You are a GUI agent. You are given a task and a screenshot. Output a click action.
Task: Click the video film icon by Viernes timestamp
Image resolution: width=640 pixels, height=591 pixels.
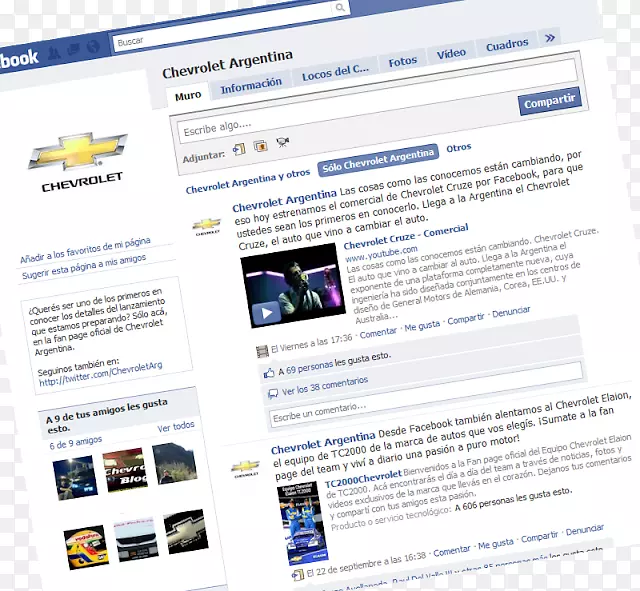tap(262, 351)
